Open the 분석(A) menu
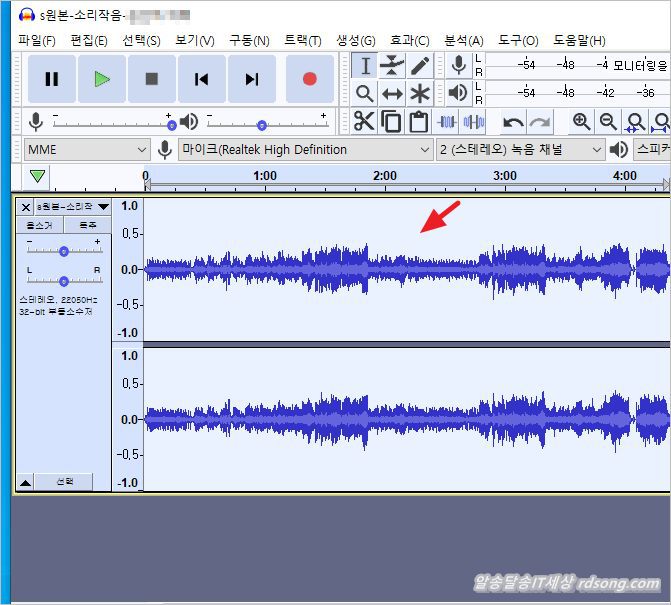Image resolution: width=671 pixels, height=605 pixels. (464, 41)
